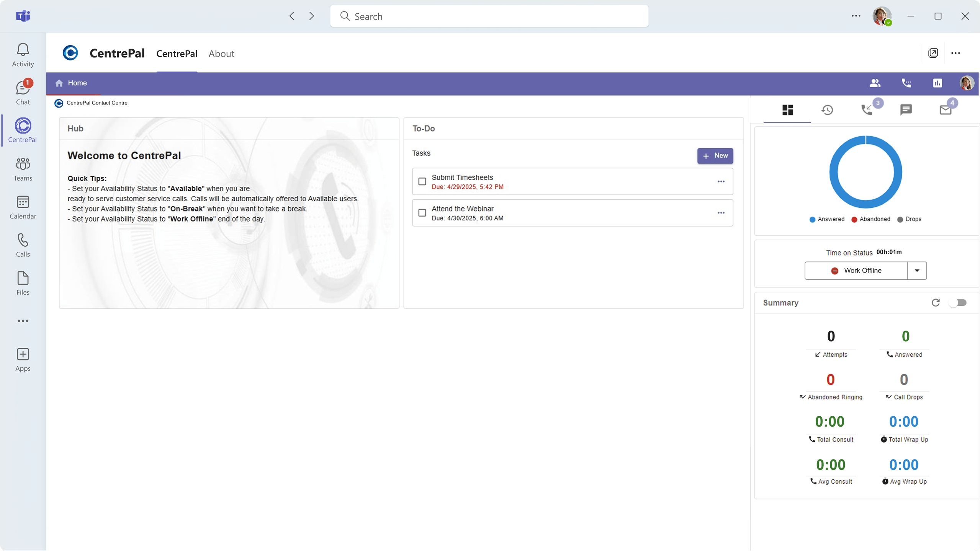Open missed calls tab with badge 3
Image resolution: width=980 pixels, height=551 pixels.
867,110
